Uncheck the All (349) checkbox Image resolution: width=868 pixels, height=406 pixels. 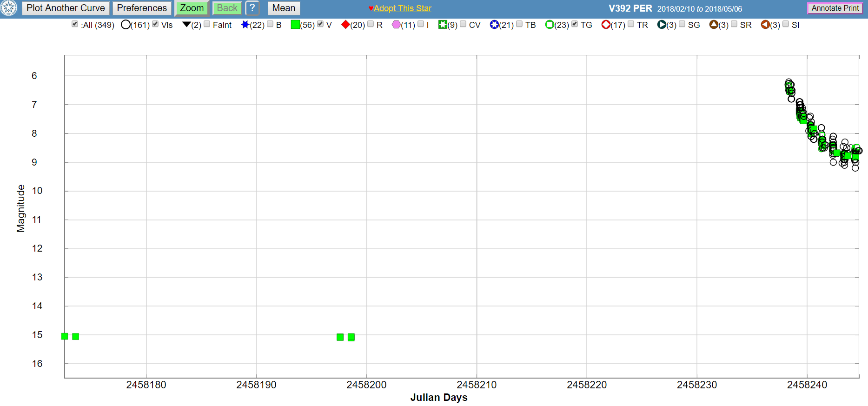[75, 24]
